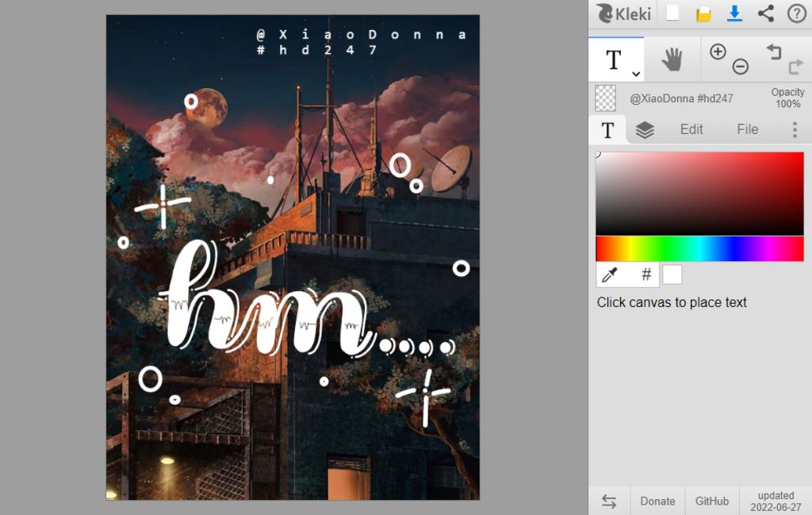Pick a shade in saturation-value color field
The image size is (812, 515).
(699, 194)
